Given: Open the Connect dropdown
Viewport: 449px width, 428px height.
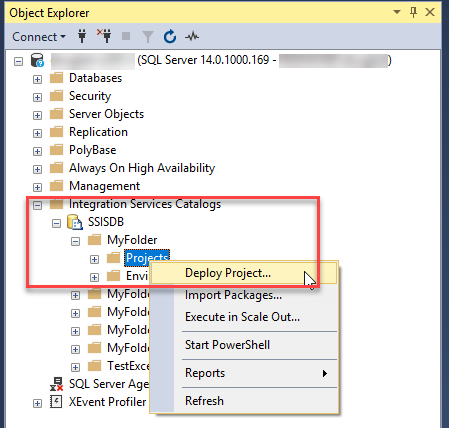Looking at the screenshot, I should pyautogui.click(x=39, y=37).
